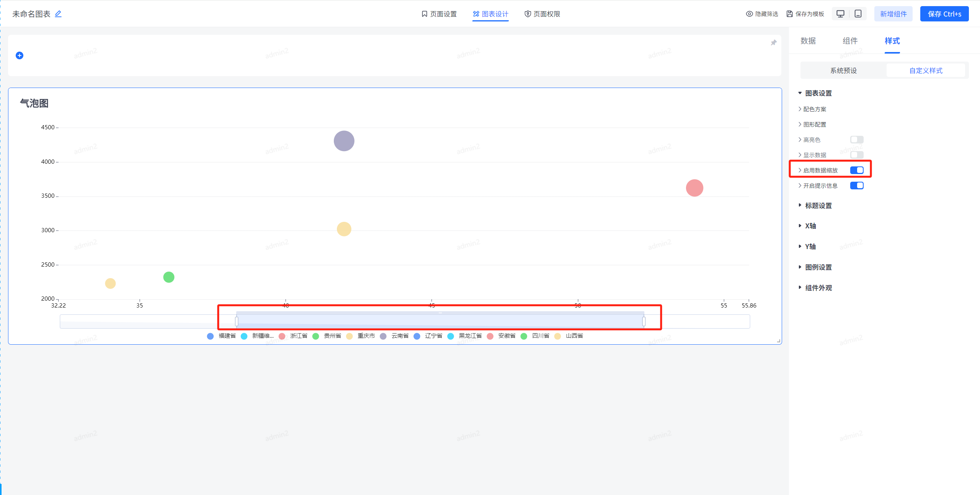Screen dimensions: 980x495
Task: Turn off the 开启提示信息 switch
Action: pos(857,186)
